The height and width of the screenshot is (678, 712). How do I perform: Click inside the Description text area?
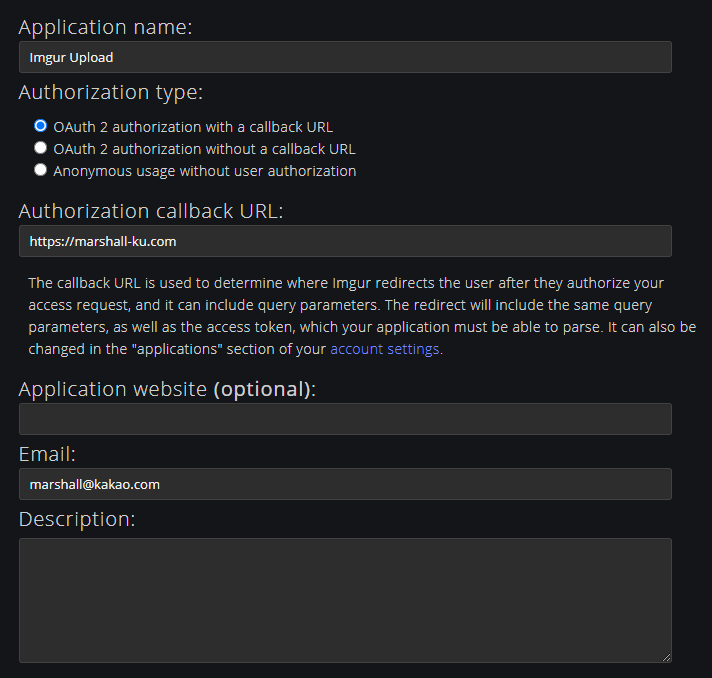click(345, 600)
